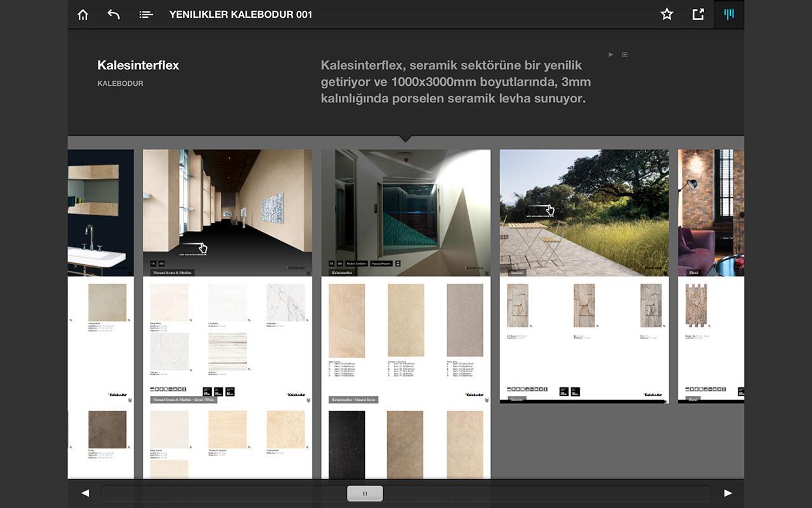The image size is (812, 508).
Task: Click the thumbnail scrollbar track
Action: point(406,493)
